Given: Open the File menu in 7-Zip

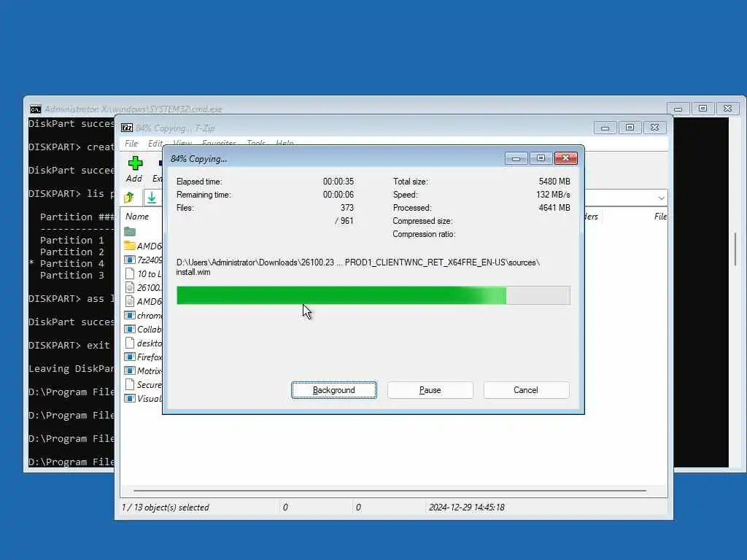Looking at the screenshot, I should (131, 144).
